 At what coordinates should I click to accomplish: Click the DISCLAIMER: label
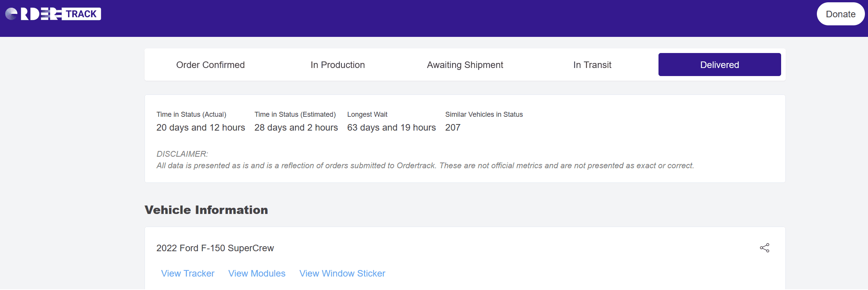coord(182,154)
